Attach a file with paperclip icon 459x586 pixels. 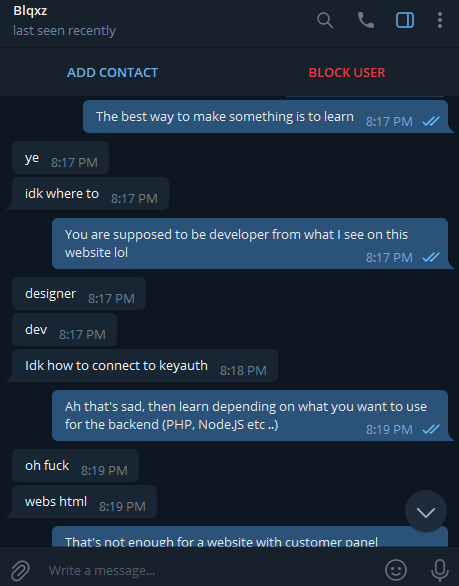point(20,570)
